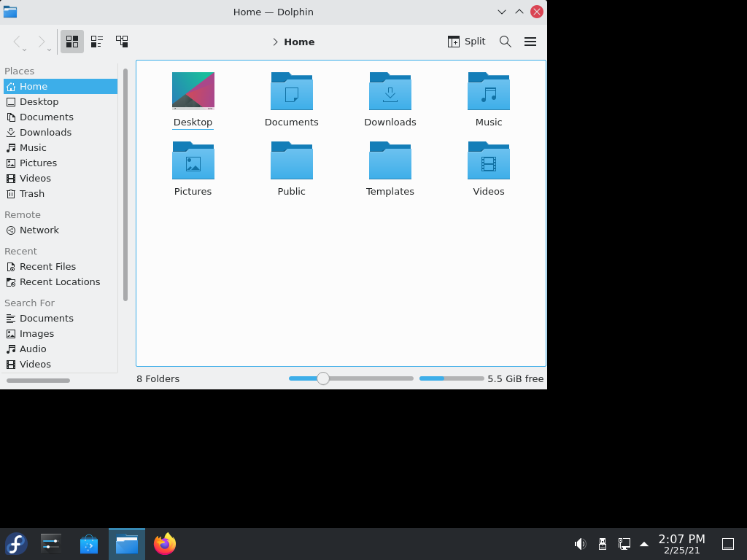This screenshot has height=560, width=747.
Task: Click the Show Desktop panel button
Action: (x=728, y=544)
